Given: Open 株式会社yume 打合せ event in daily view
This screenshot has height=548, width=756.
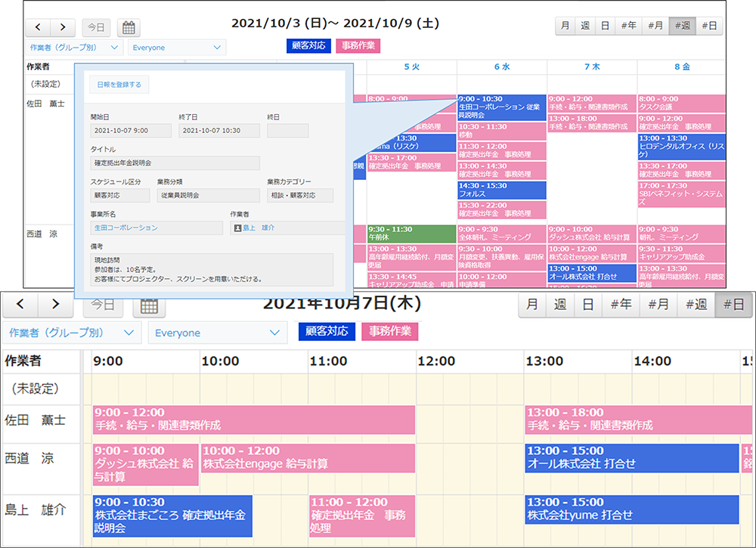Looking at the screenshot, I should 631,509.
